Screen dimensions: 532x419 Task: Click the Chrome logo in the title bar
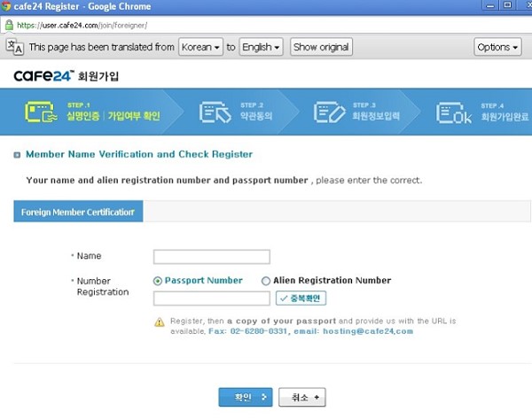pyautogui.click(x=6, y=6)
